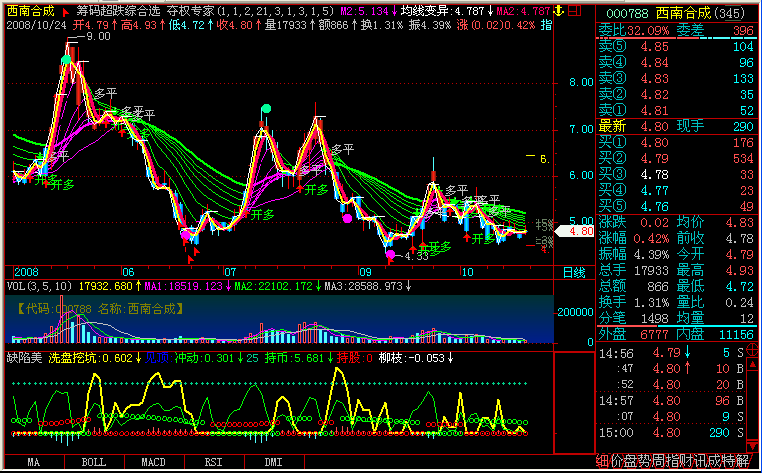The image size is (762, 473).
Task: Click the 4.33 low price label
Action: coord(415,256)
